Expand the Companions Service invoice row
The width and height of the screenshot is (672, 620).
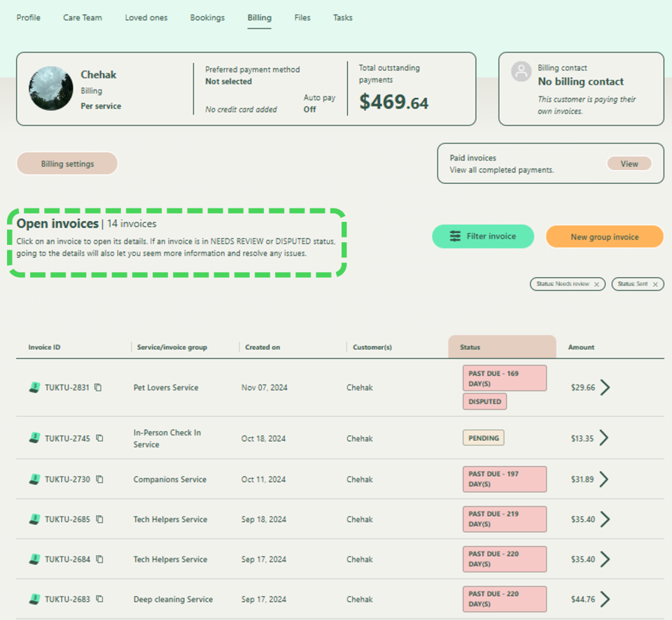pos(603,479)
